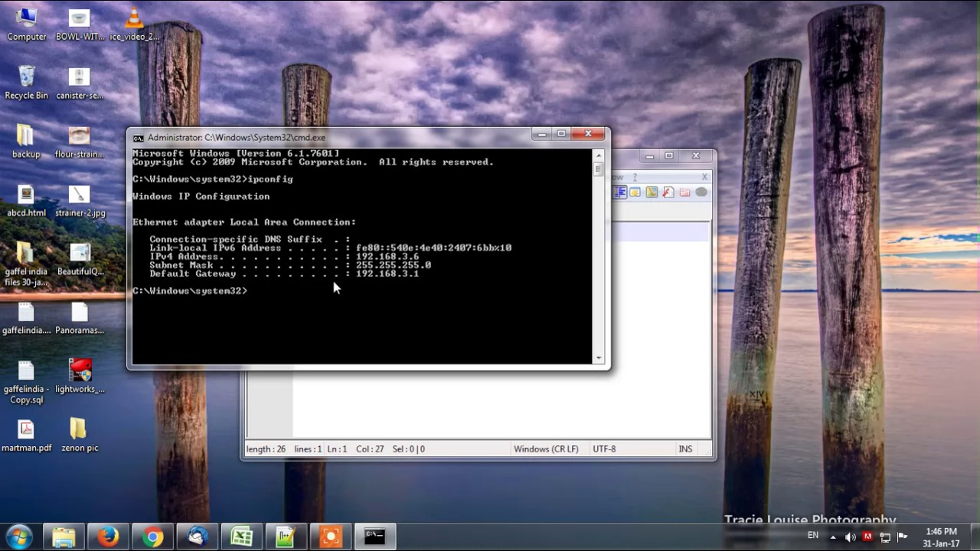
Task: Open the network connection tray icon
Action: tap(885, 536)
